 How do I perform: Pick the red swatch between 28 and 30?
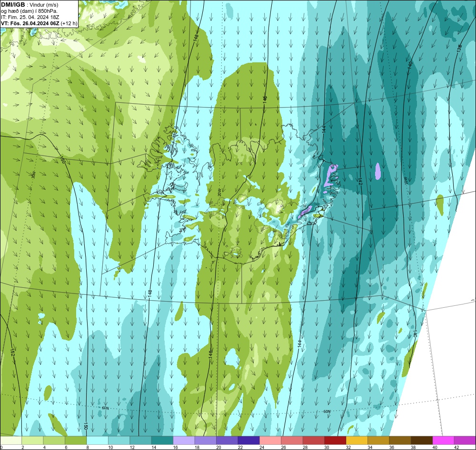coord(314,440)
